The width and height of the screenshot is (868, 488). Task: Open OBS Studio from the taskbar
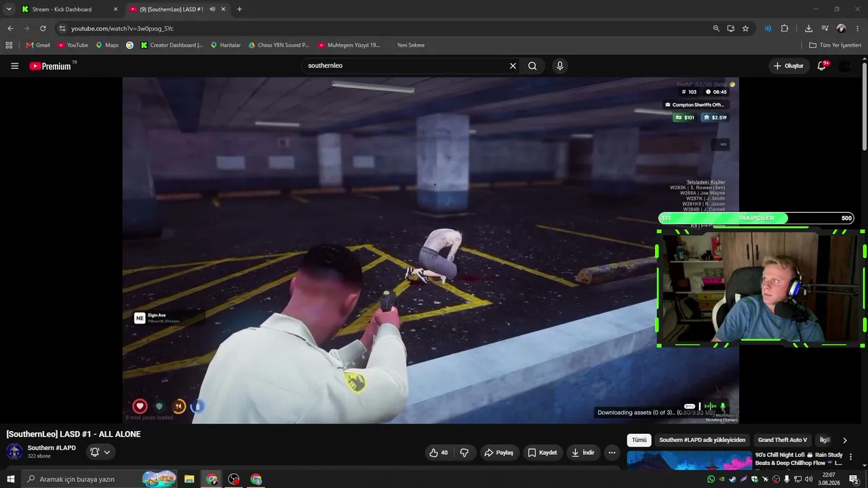pyautogui.click(x=234, y=479)
